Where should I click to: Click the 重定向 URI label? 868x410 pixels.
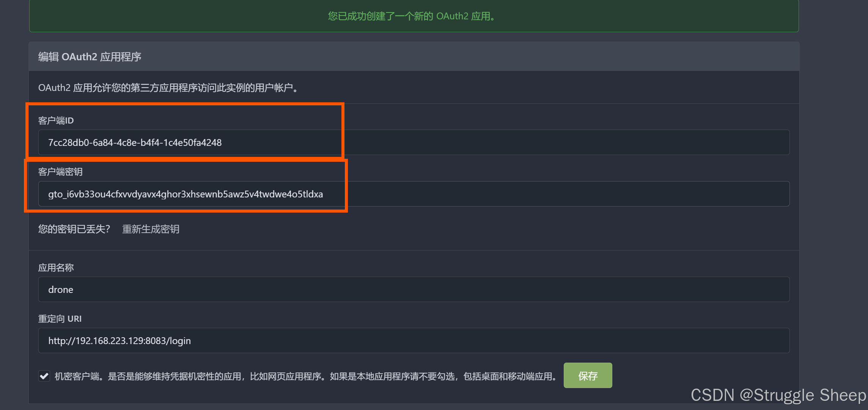coord(60,319)
